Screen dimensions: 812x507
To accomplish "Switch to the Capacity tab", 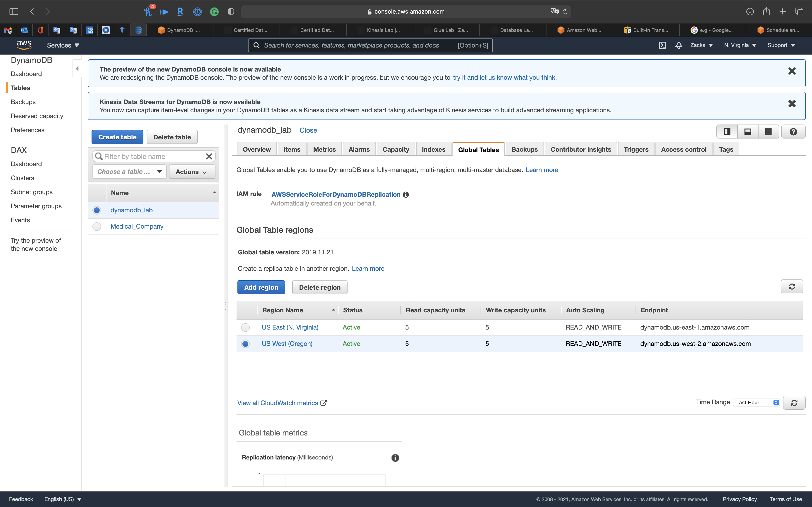I will [x=396, y=150].
